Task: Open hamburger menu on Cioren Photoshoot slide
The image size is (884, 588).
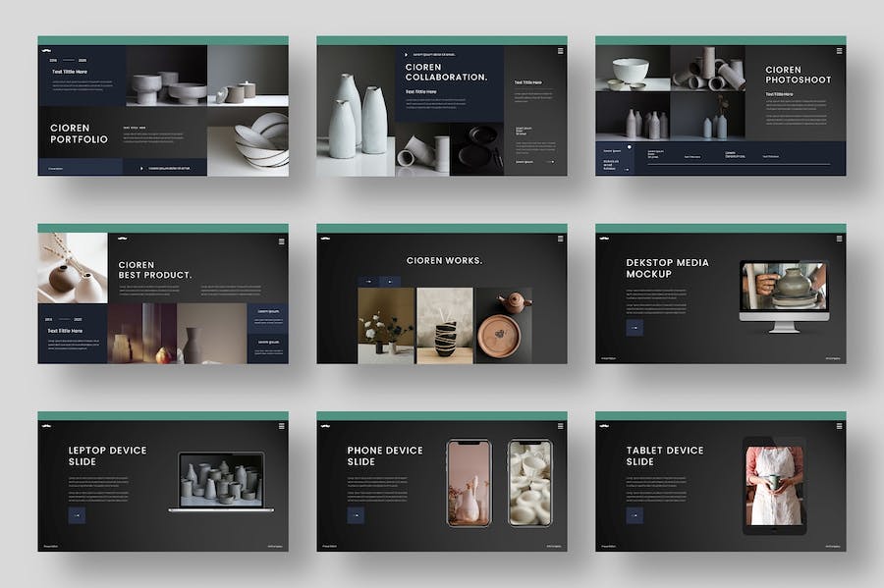Action: [839, 50]
